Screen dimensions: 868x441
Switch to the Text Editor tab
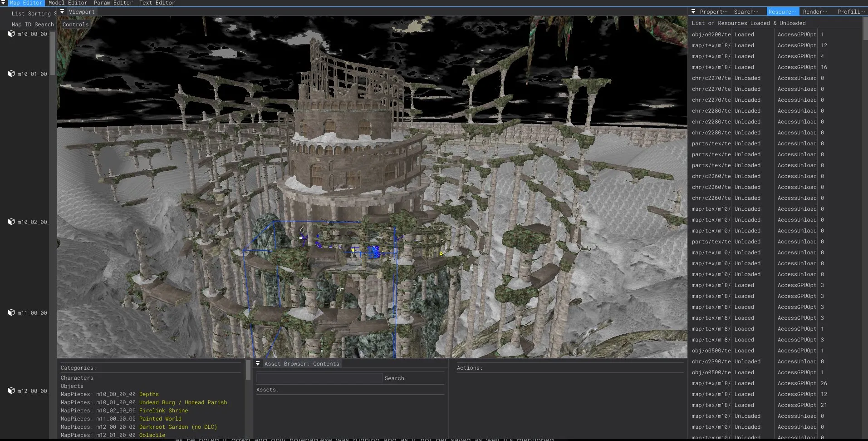157,3
